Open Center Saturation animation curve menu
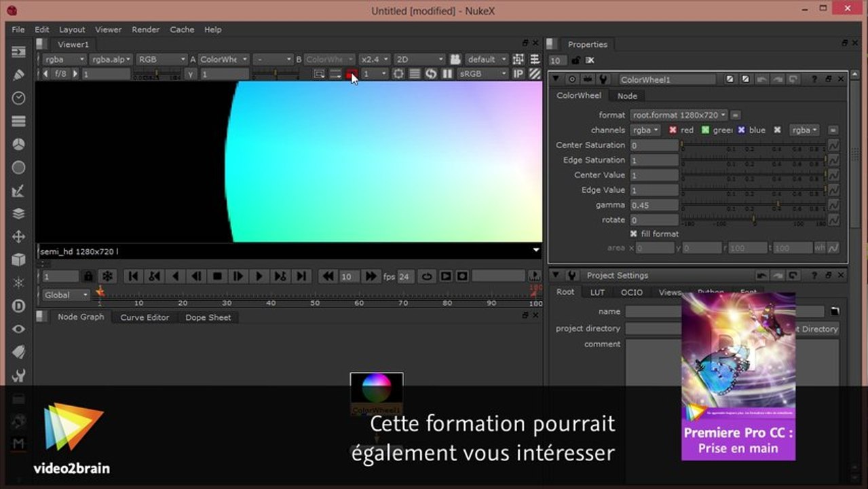Image resolution: width=868 pixels, height=489 pixels. click(x=833, y=145)
